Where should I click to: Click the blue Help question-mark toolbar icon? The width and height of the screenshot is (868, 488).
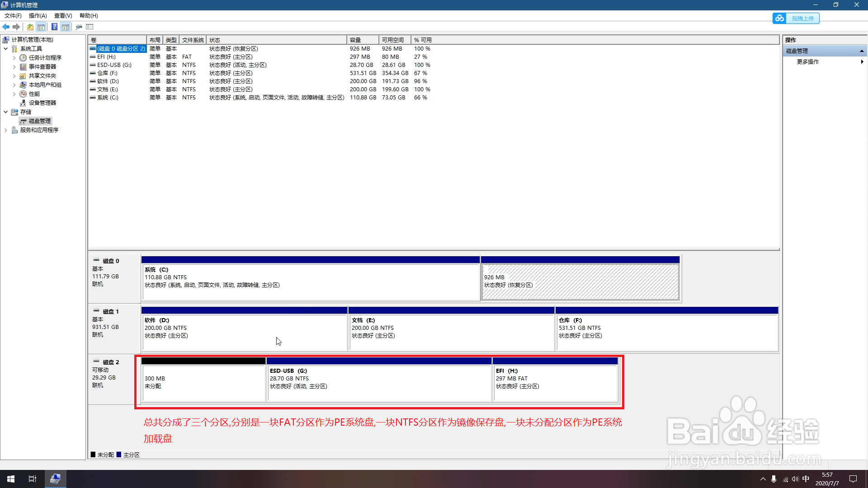click(x=54, y=27)
